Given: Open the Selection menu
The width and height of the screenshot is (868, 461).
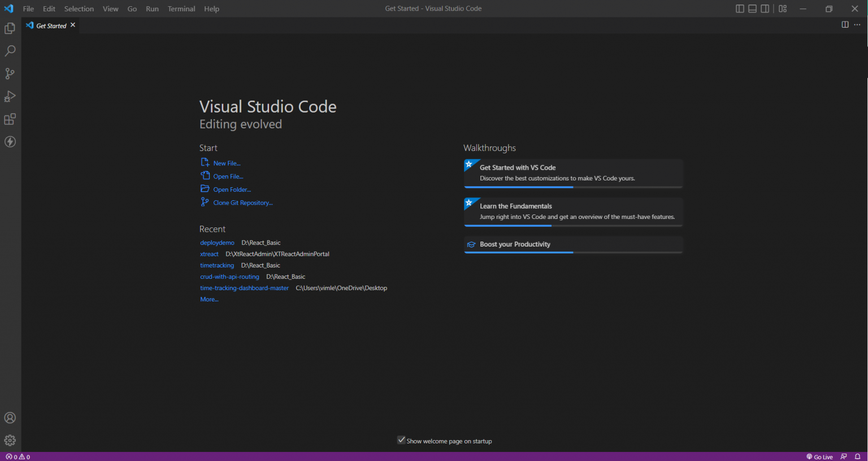Looking at the screenshot, I should pyautogui.click(x=79, y=8).
